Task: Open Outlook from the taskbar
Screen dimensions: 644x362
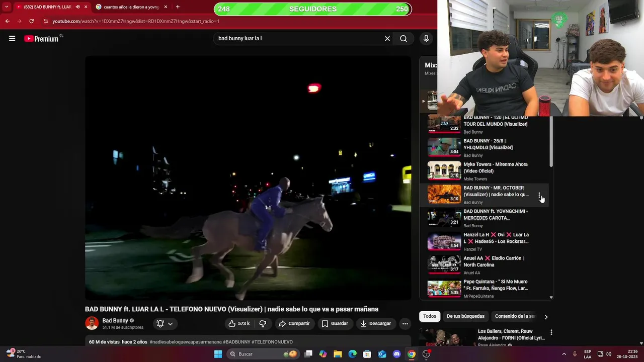Action: point(382,354)
